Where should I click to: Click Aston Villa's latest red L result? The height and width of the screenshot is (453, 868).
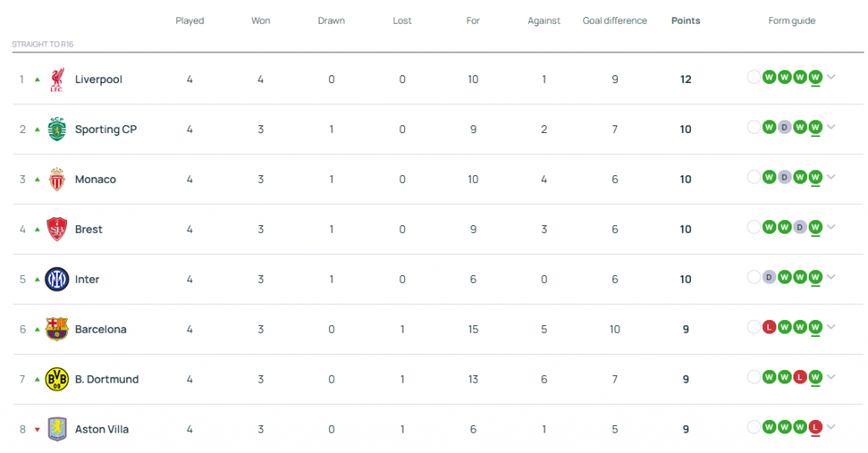815,427
